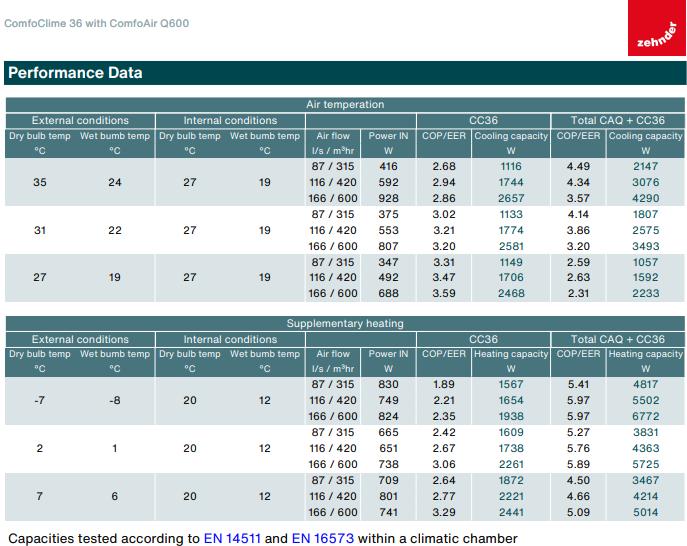Click Power IN value 688
The image size is (687, 546).
(x=388, y=293)
